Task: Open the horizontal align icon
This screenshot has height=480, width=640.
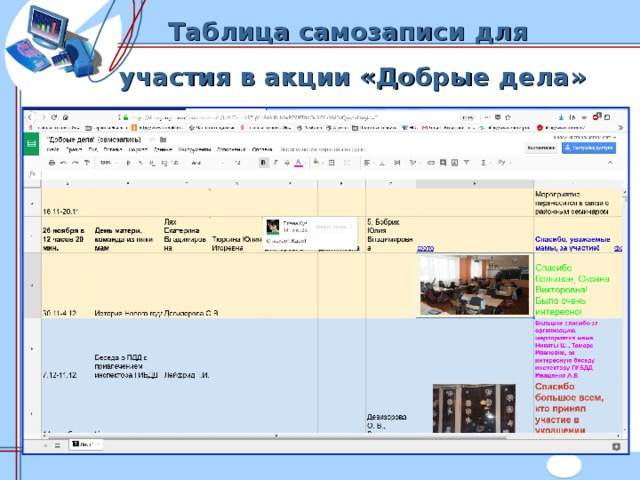Action: (367, 163)
